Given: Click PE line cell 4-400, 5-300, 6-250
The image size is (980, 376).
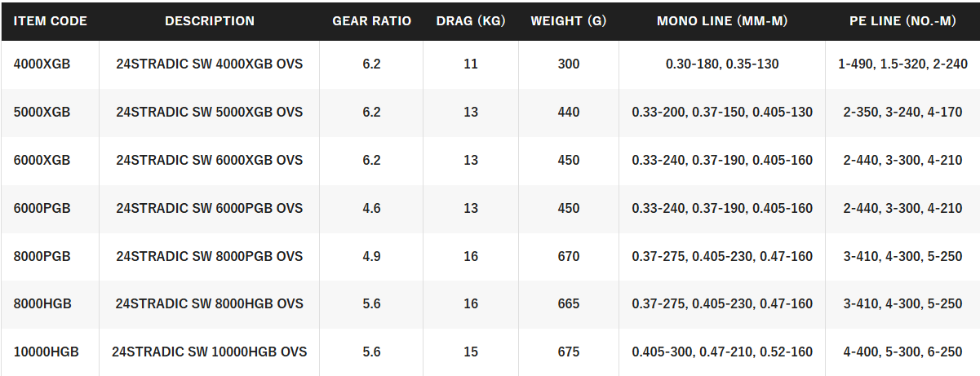Looking at the screenshot, I should [902, 352].
